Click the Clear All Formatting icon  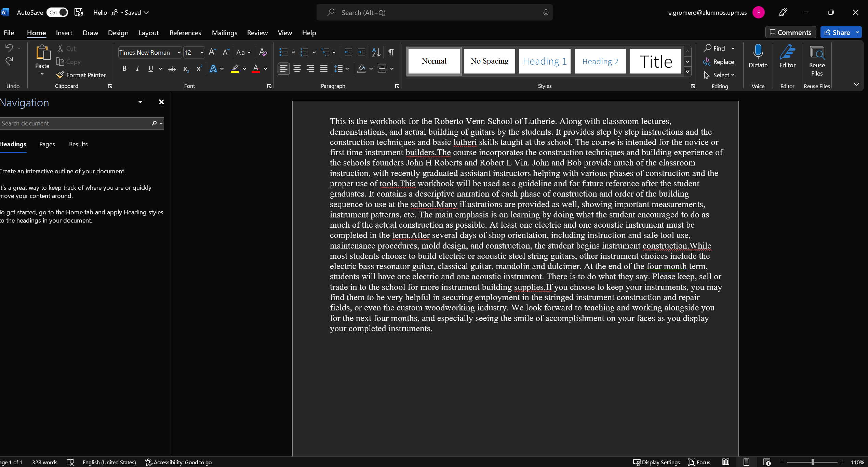[x=263, y=52]
